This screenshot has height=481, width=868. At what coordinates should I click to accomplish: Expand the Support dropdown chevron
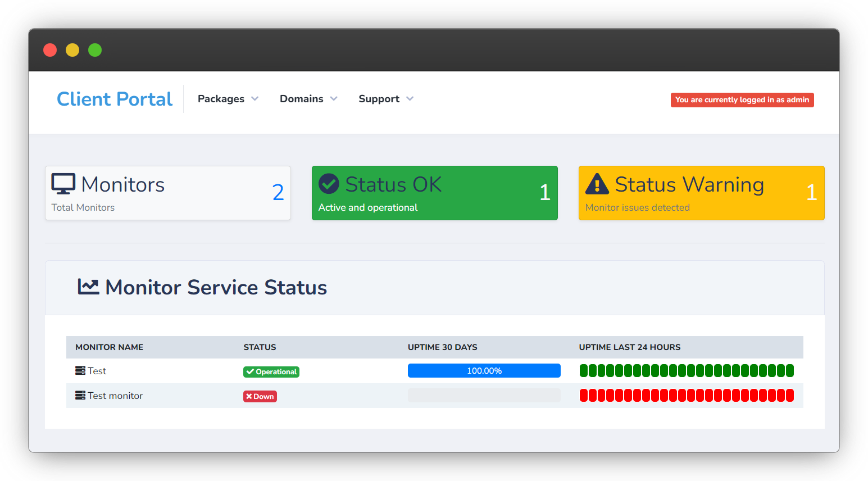click(x=410, y=99)
